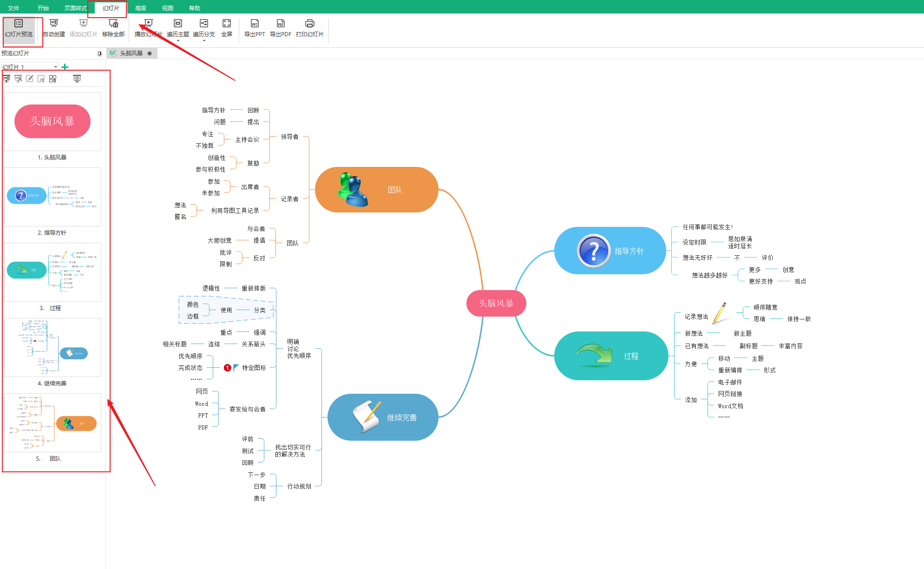Click green plus to add slideshow
The width and height of the screenshot is (924, 569).
65,67
